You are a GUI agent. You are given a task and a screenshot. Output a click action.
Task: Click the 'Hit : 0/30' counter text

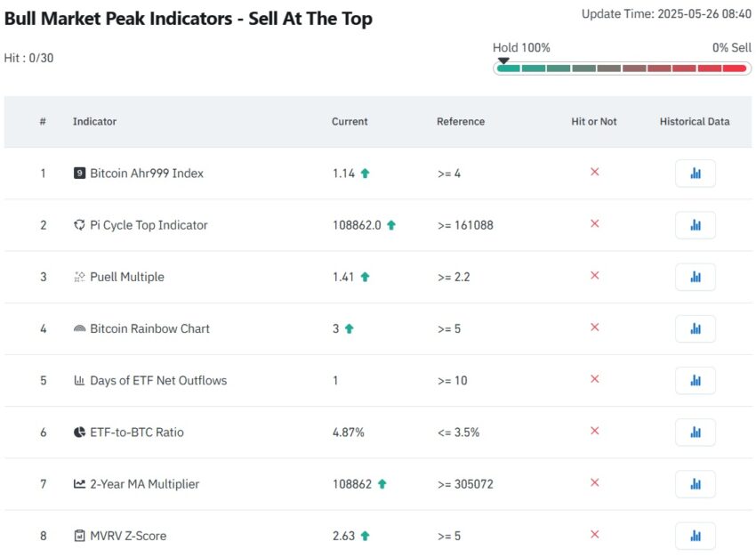point(28,58)
